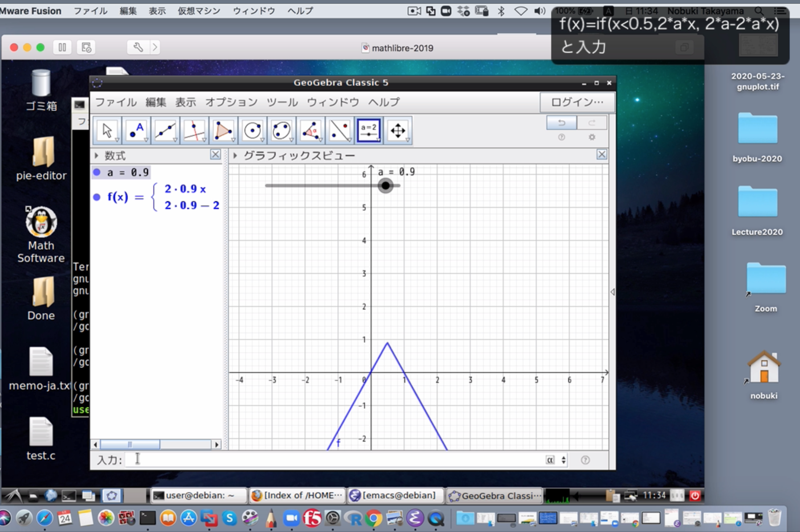
Task: Open input bar help question icon
Action: tap(585, 460)
